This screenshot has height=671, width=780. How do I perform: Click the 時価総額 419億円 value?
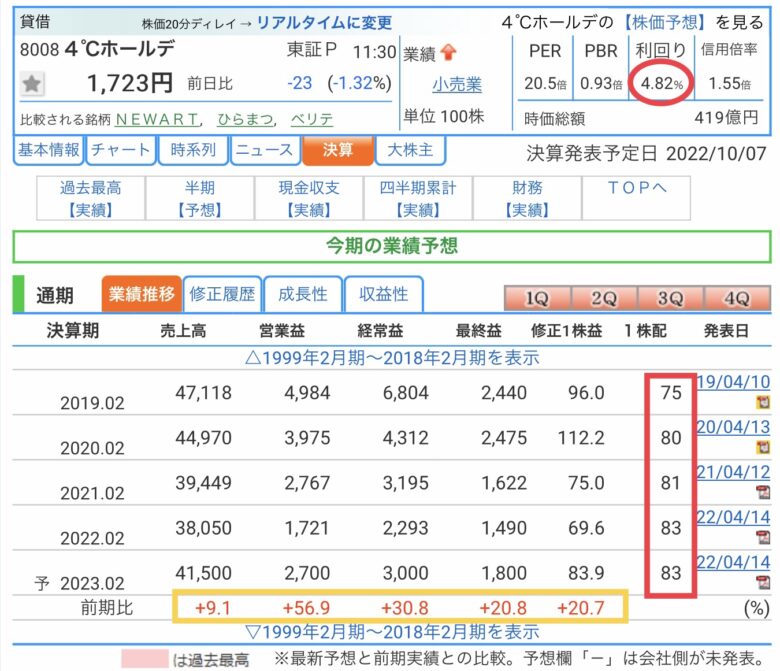[x=726, y=118]
